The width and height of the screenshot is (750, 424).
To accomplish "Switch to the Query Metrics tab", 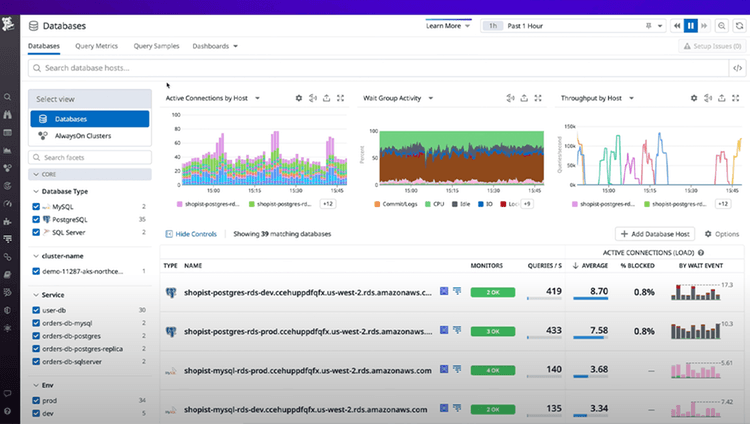I will [96, 46].
